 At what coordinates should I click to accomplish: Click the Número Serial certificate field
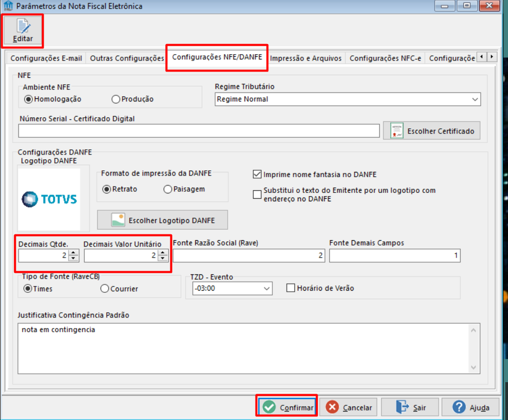(x=199, y=131)
